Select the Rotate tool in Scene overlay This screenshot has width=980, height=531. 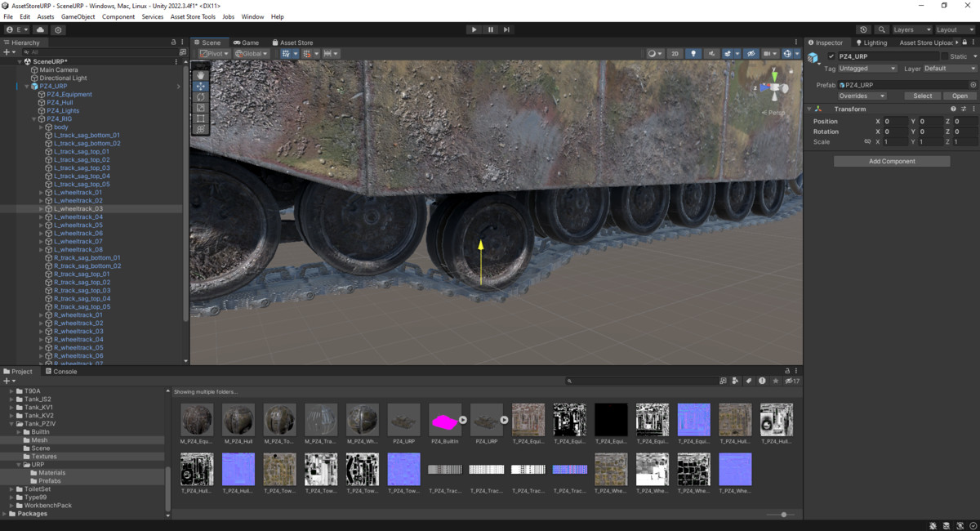(201, 96)
